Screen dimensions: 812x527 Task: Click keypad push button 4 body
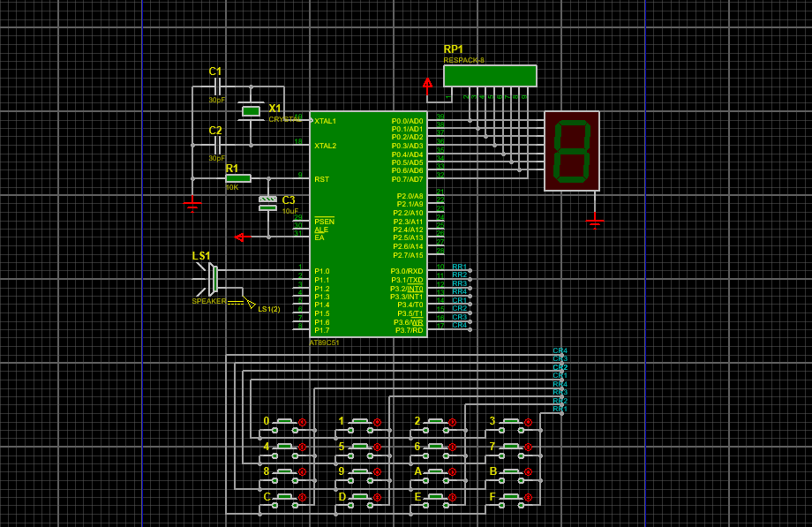point(285,450)
